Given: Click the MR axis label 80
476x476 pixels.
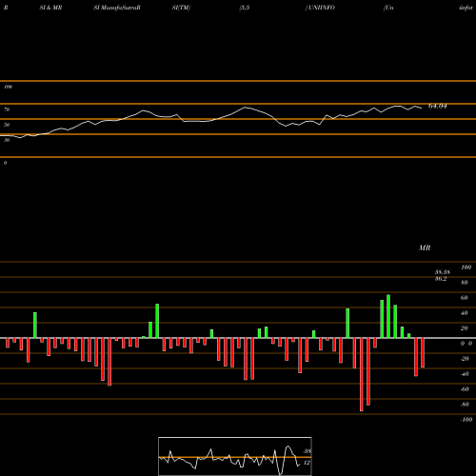Looking at the screenshot, I should (465, 283).
